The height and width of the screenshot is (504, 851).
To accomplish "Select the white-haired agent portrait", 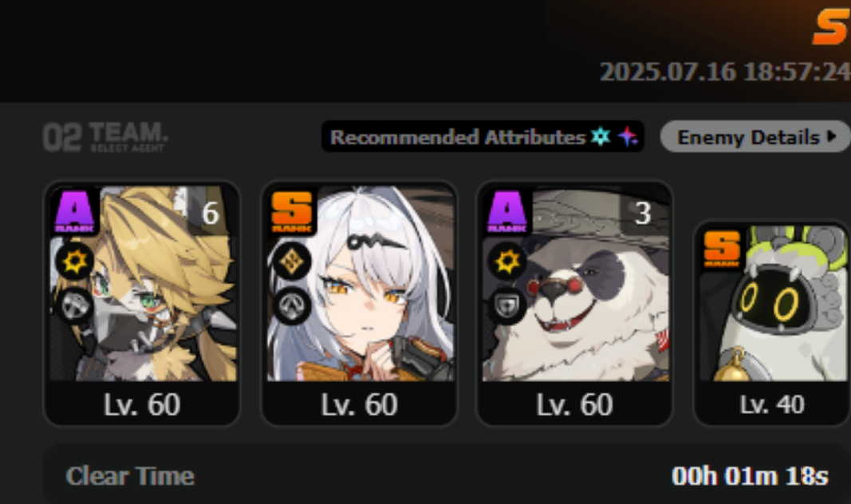I will [359, 282].
